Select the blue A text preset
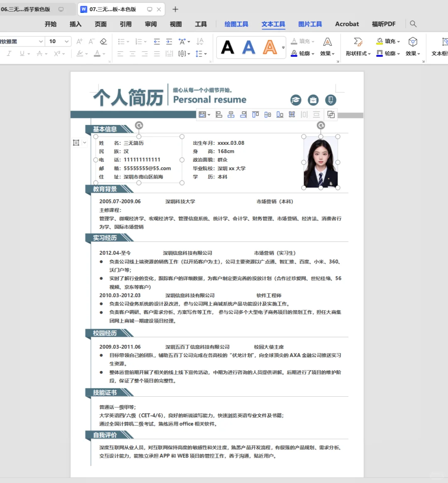The image size is (448, 483). pos(248,47)
